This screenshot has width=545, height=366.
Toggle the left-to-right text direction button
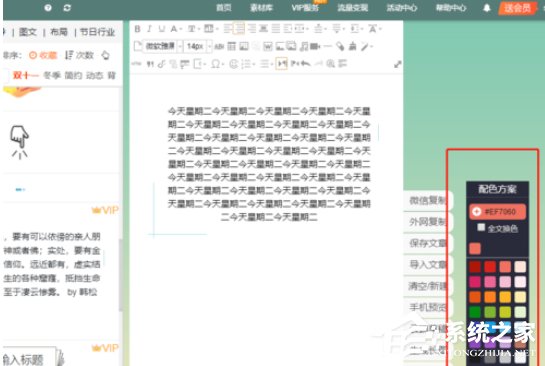pyautogui.click(x=282, y=64)
